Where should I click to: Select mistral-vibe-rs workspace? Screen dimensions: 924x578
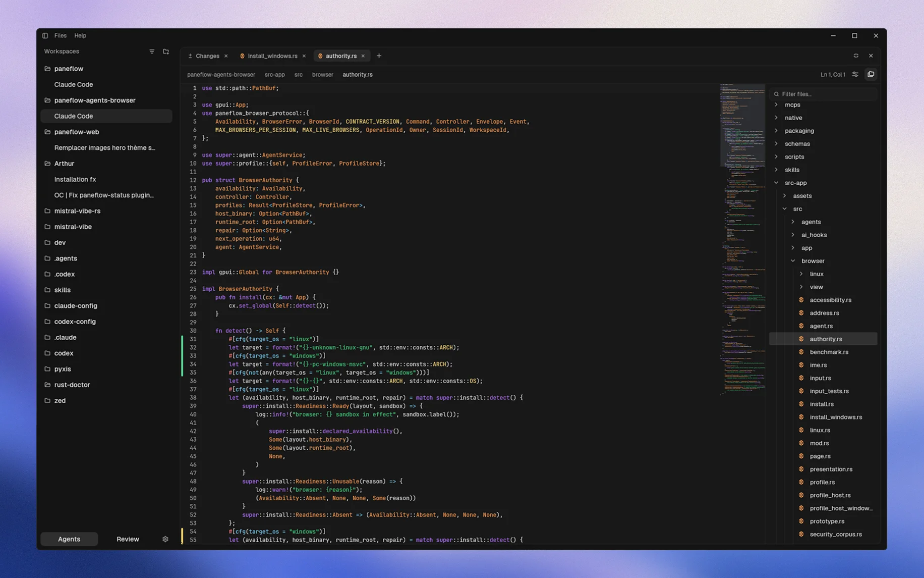pyautogui.click(x=77, y=211)
